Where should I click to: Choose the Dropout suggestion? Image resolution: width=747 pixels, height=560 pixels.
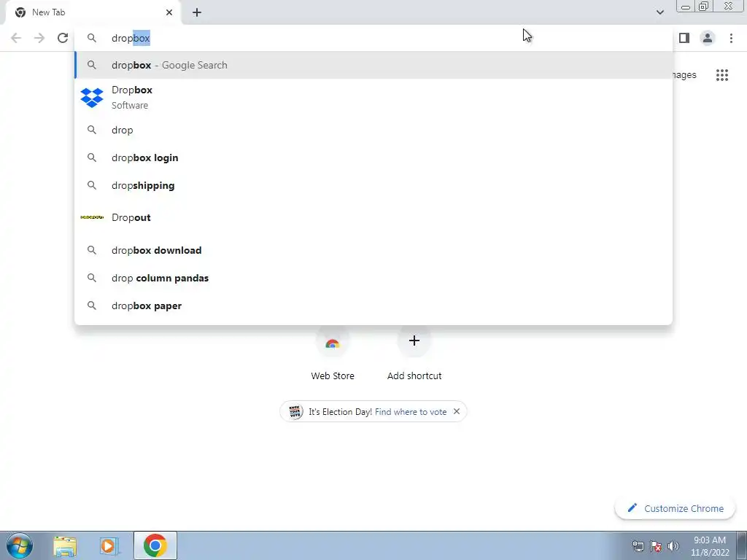[373, 217]
